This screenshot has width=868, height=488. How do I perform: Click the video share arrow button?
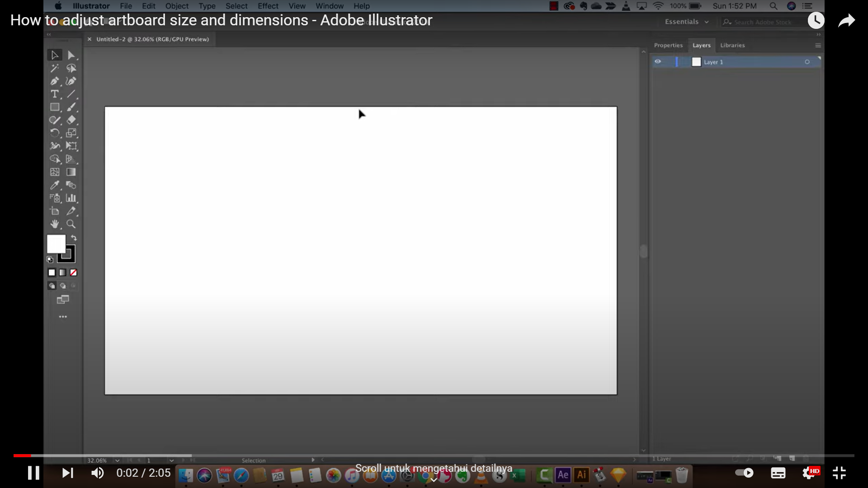tap(846, 20)
